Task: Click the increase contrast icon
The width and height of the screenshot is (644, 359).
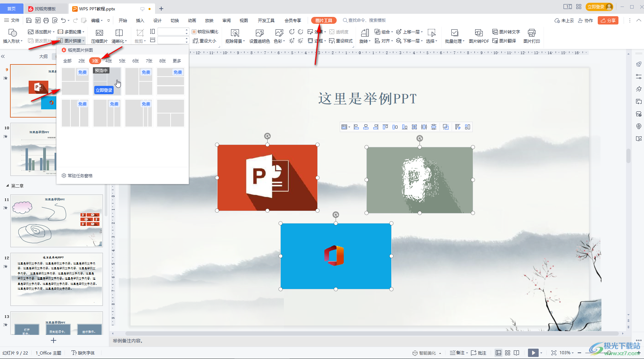Action: [x=292, y=32]
